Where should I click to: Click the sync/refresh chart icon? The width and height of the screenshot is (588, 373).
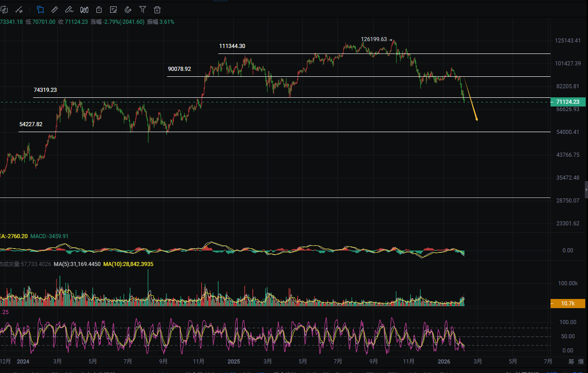5,9
